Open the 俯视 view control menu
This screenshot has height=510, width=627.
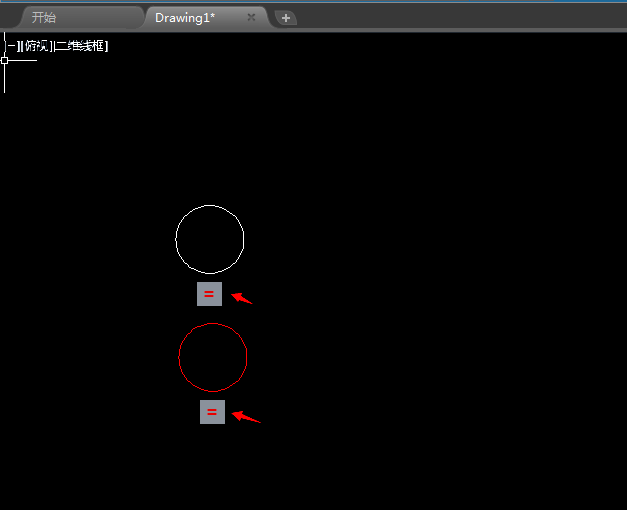click(x=37, y=46)
